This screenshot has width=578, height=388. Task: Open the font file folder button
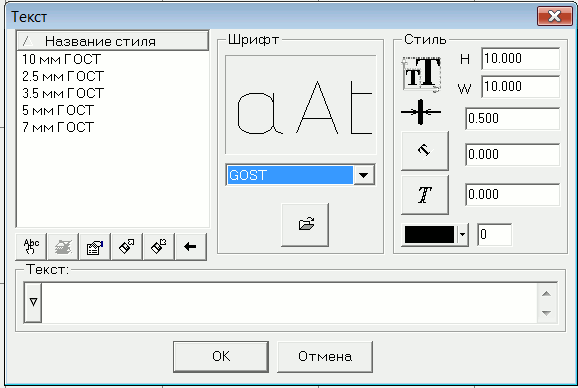305,224
